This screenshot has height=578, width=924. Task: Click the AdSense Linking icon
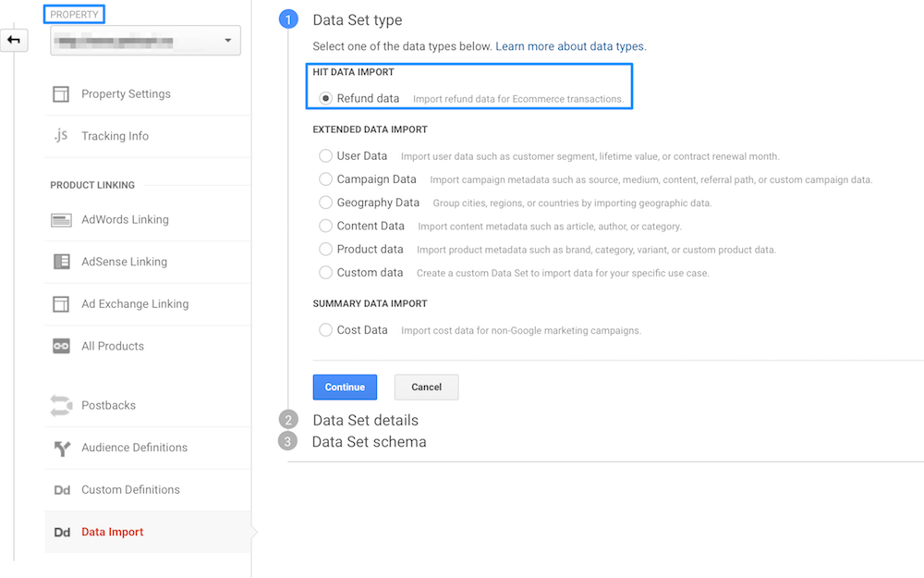tap(61, 262)
